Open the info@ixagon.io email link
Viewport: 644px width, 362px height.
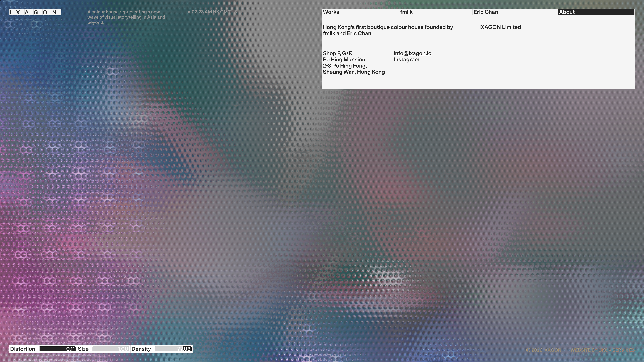[413, 53]
